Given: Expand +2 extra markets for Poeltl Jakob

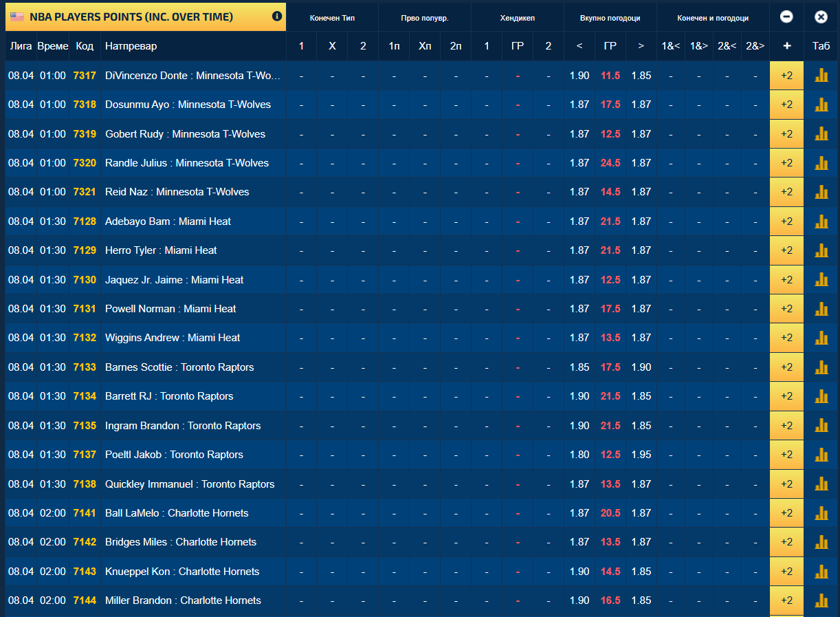Looking at the screenshot, I should tap(786, 455).
